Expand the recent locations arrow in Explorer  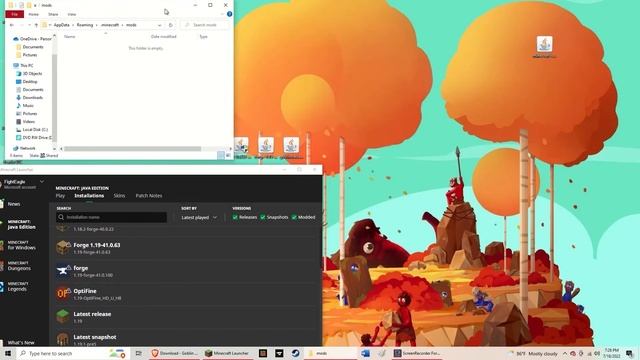pyautogui.click(x=28, y=25)
